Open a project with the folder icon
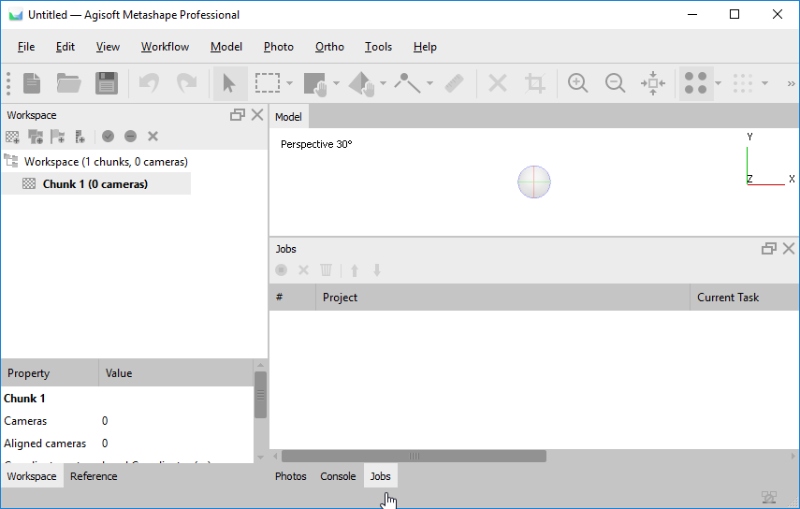This screenshot has height=509, width=800. [x=69, y=83]
